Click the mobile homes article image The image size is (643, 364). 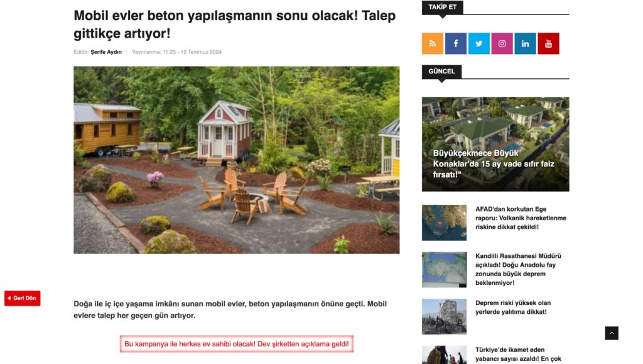237,160
